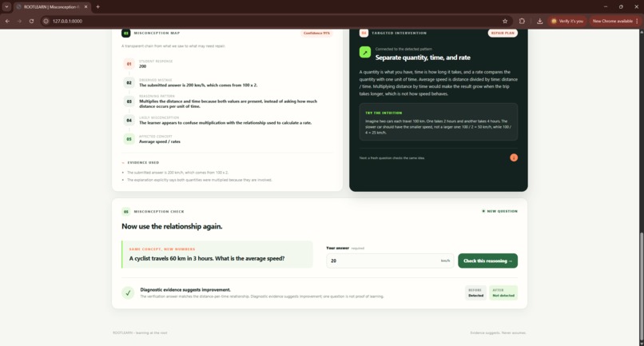Viewport: 644px width, 346px height.
Task: Click the BEFORE Detected status chip
Action: click(x=475, y=292)
